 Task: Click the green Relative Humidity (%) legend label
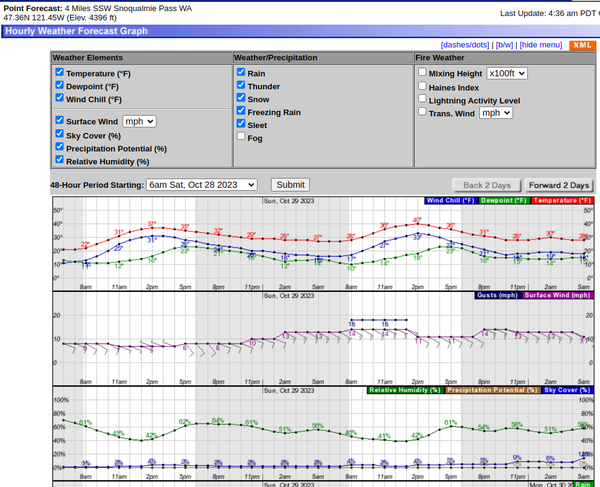[405, 390]
